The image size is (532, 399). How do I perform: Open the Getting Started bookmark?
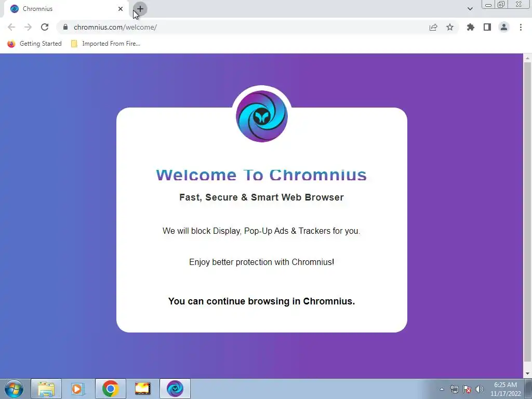click(34, 44)
